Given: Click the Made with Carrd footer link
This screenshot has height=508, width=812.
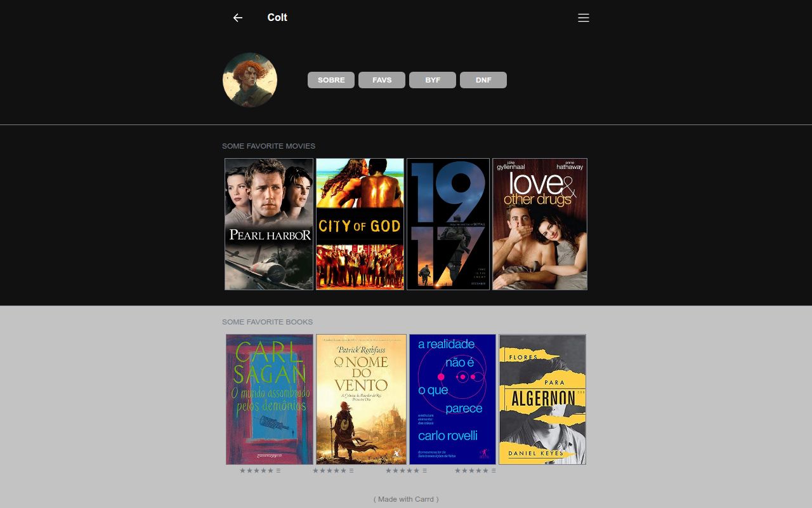Looking at the screenshot, I should coord(406,499).
